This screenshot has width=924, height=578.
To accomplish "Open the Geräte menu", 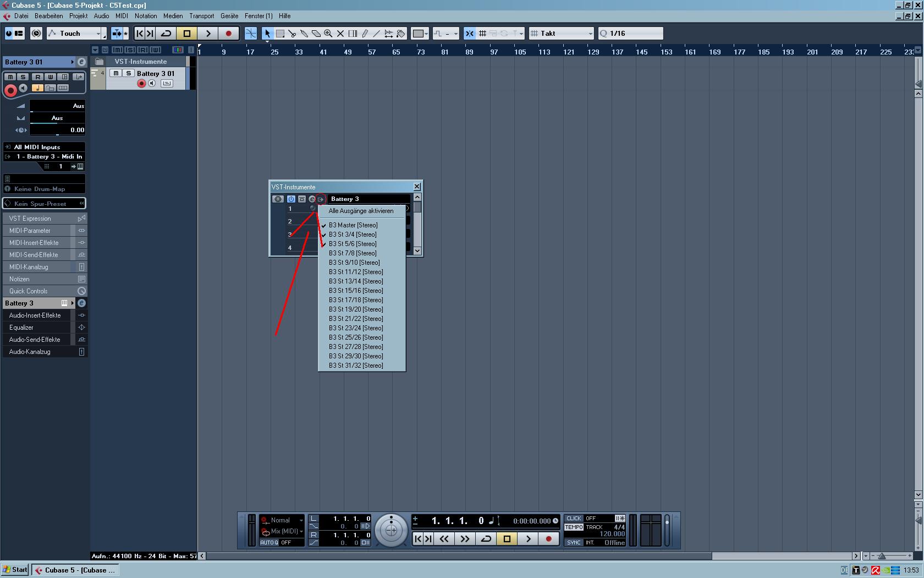I will tap(229, 16).
